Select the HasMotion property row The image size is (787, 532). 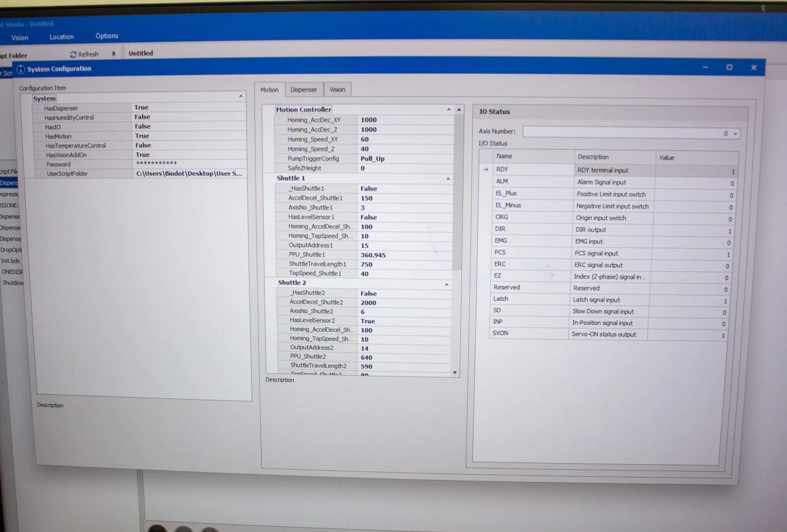click(x=139, y=136)
